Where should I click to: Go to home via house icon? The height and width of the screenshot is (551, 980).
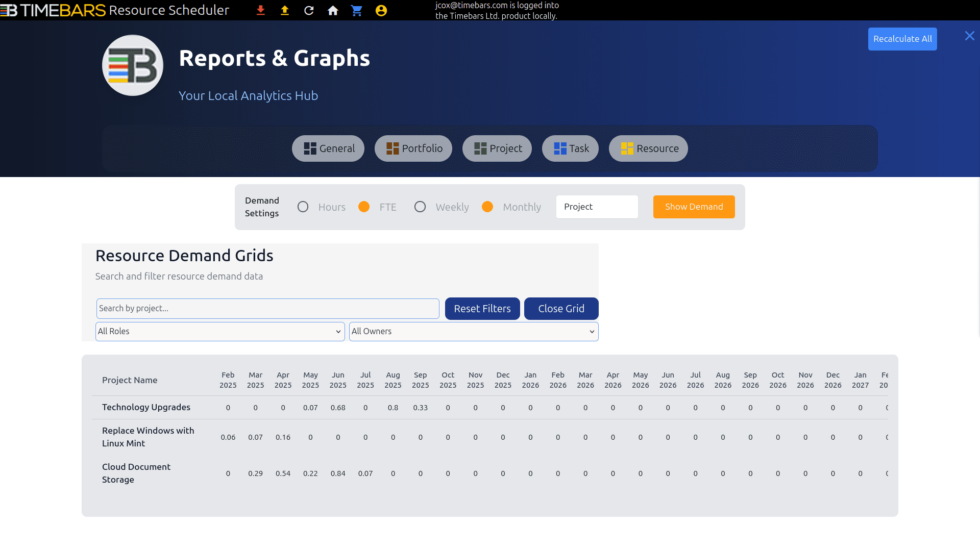[x=333, y=10]
